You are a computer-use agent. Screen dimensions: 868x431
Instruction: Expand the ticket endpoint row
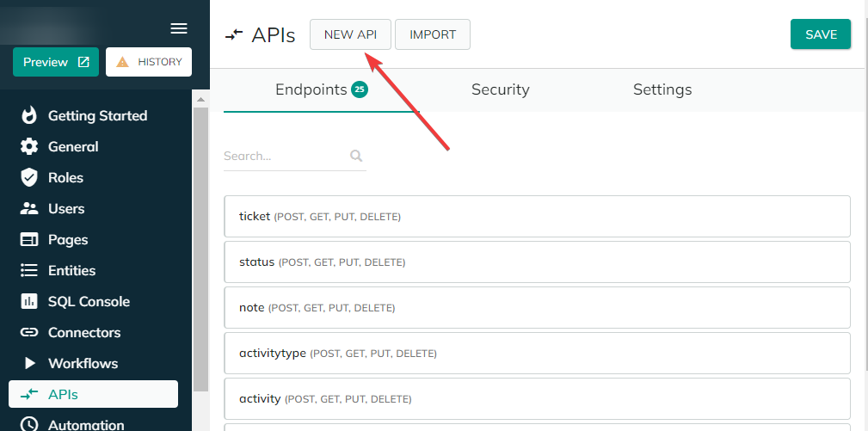point(537,216)
